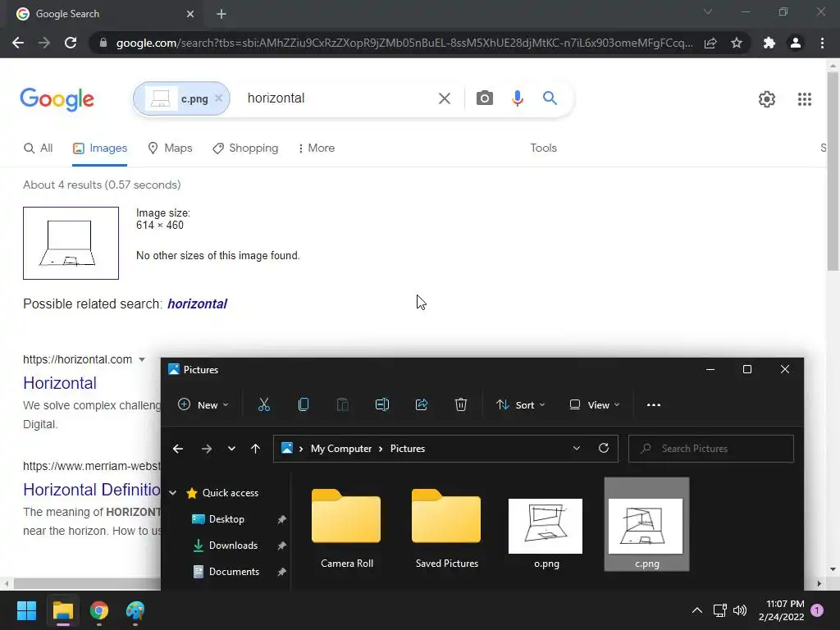Click the Google logo
The width and height of the screenshot is (840, 630).
tap(57, 99)
